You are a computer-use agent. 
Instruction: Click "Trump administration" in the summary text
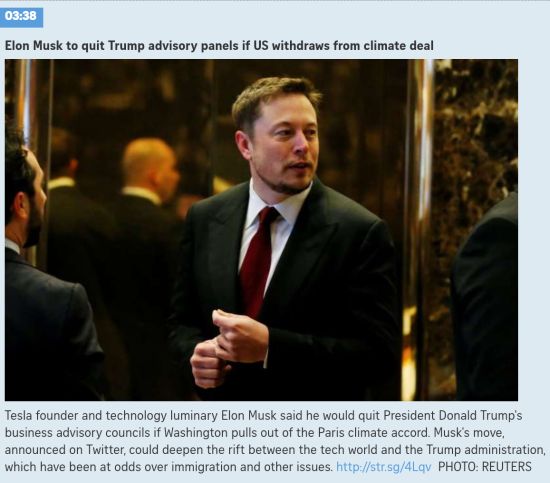point(485,450)
